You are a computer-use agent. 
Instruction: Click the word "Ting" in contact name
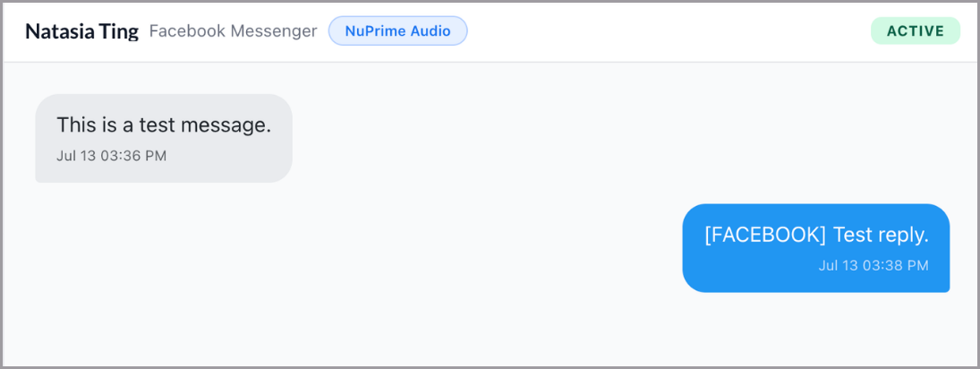pyautogui.click(x=118, y=31)
